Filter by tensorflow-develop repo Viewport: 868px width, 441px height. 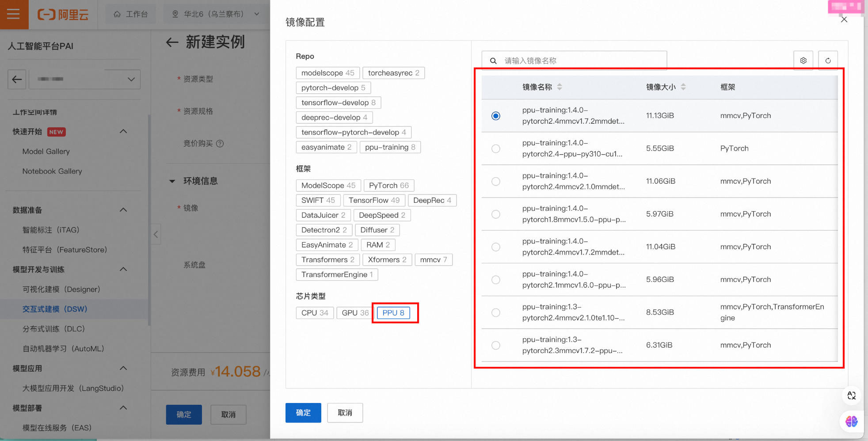[339, 103]
